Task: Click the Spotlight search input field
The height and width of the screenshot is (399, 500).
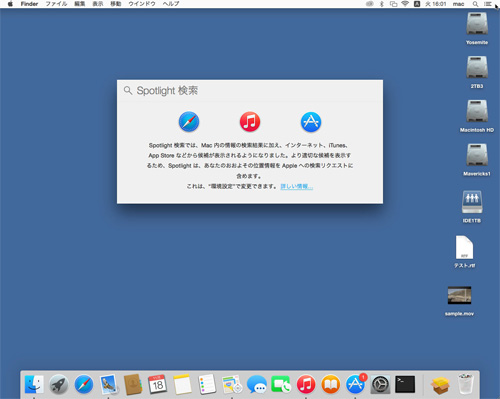Action: click(250, 91)
